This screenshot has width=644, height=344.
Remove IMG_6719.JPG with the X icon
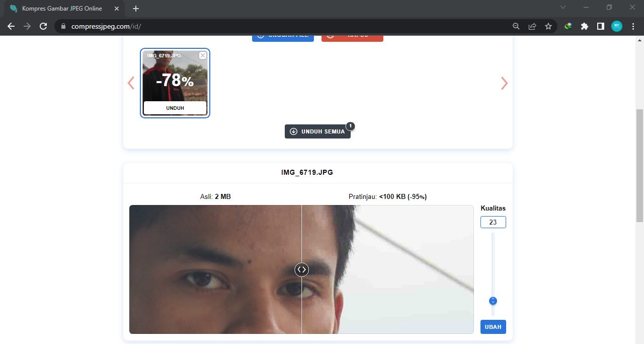203,55
